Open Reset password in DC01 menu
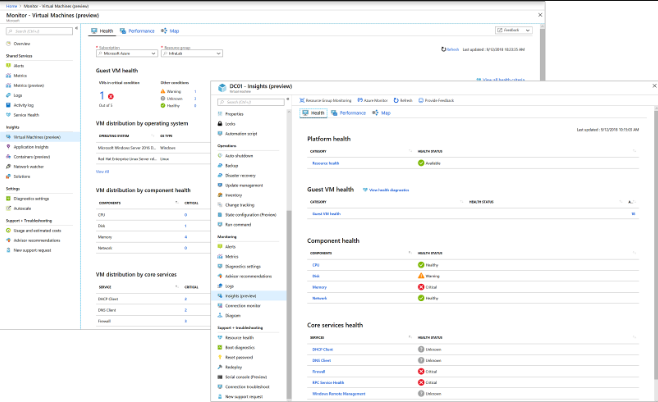The width and height of the screenshot is (658, 402). click(x=239, y=358)
